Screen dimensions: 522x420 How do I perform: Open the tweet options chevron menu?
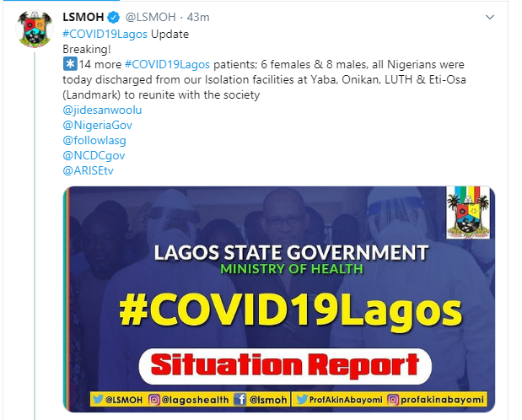(490, 17)
